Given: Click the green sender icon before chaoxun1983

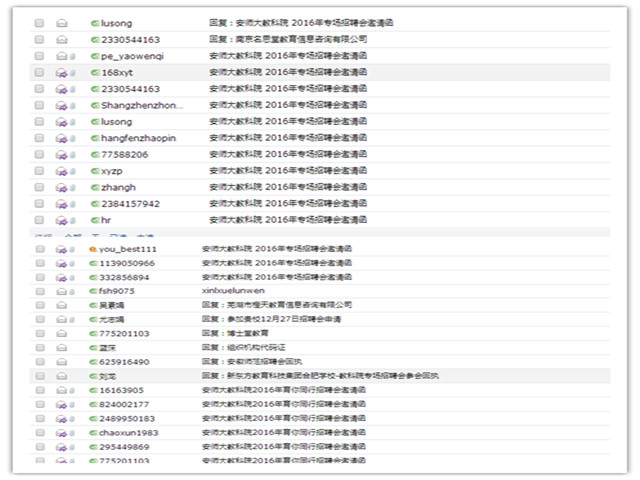Looking at the screenshot, I should coord(93,432).
